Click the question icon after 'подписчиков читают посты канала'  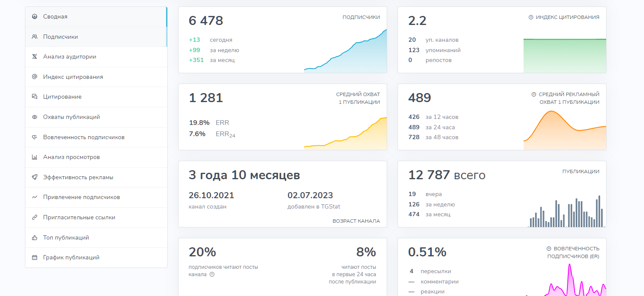[x=212, y=274]
